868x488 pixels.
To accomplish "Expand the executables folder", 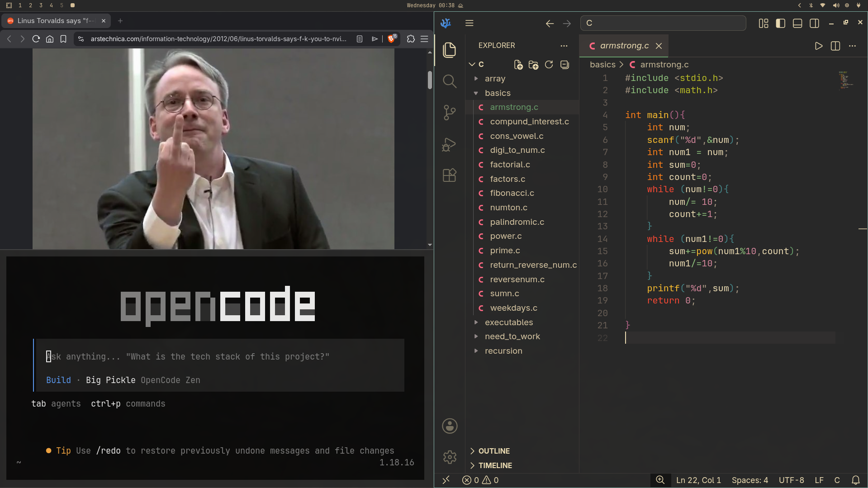I will coord(509,322).
